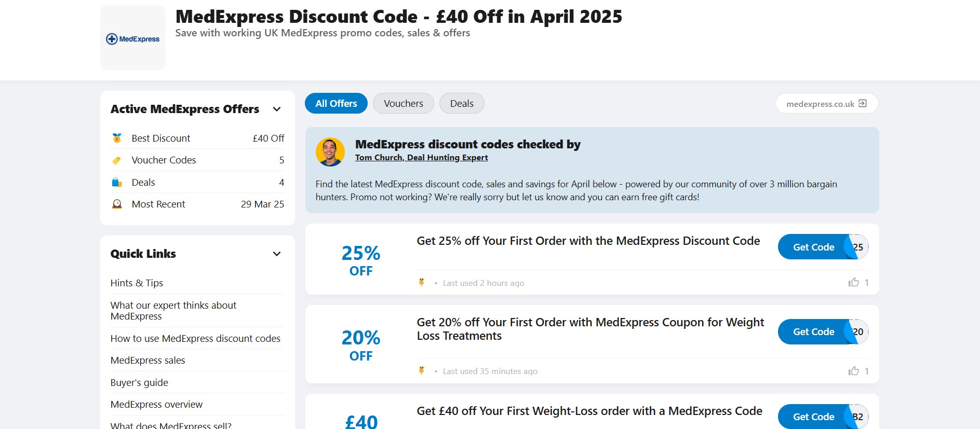Open the Deals tab
The image size is (980, 429).
pos(461,103)
